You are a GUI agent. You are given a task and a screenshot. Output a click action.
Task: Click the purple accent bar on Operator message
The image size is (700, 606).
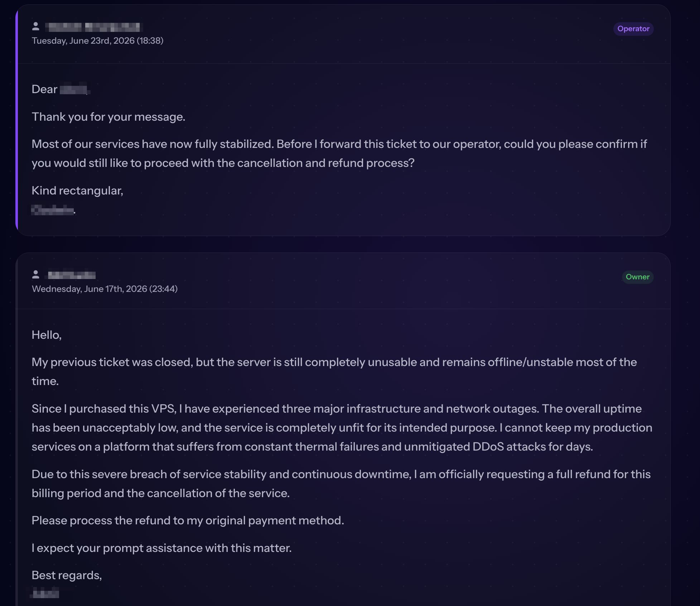[16, 120]
